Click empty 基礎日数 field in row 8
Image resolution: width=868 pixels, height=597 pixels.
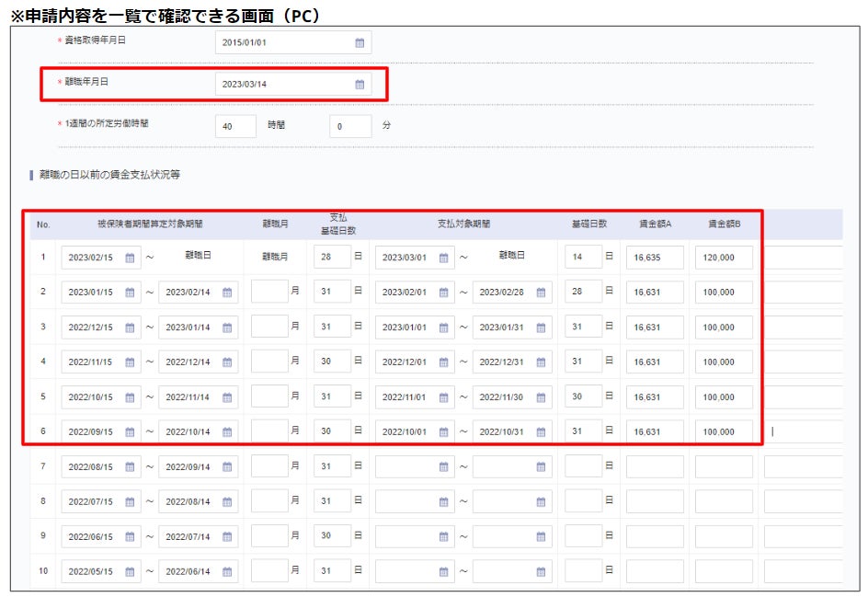(x=584, y=500)
